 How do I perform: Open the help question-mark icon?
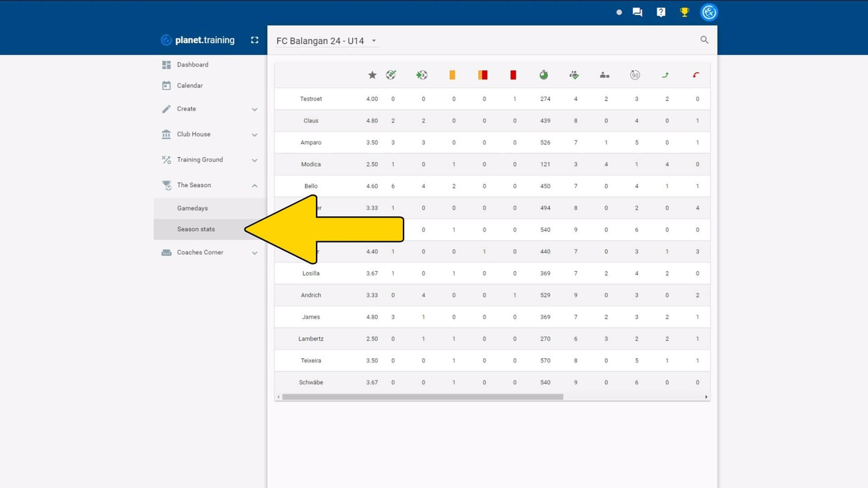tap(660, 12)
